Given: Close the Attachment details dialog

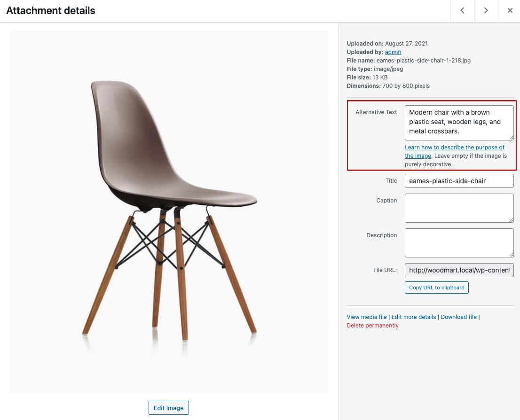Looking at the screenshot, I should tap(510, 11).
